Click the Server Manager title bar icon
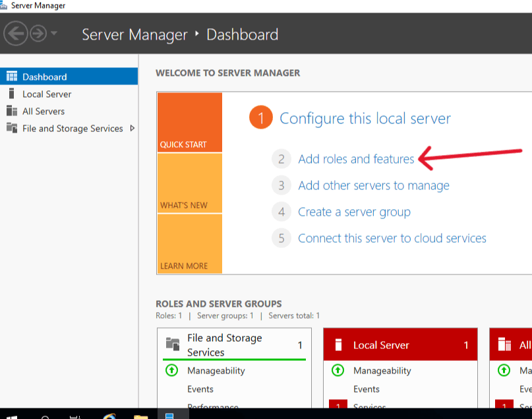 pyautogui.click(x=3, y=5)
